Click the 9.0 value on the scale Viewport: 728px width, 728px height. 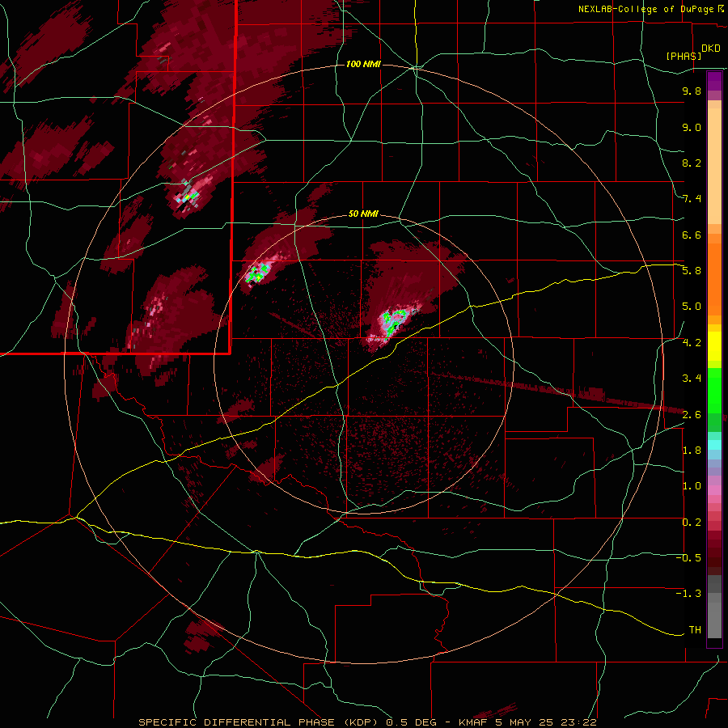point(692,127)
